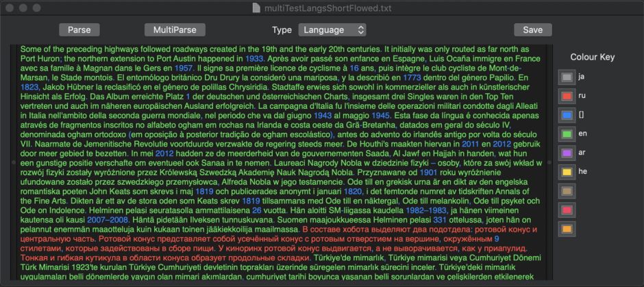Save the document with Save button
Image resolution: width=644 pixels, height=287 pixels.
point(532,30)
